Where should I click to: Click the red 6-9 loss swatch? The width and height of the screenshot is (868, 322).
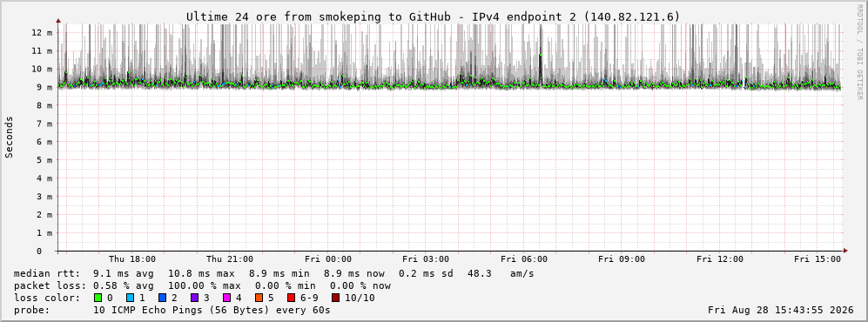291,298
